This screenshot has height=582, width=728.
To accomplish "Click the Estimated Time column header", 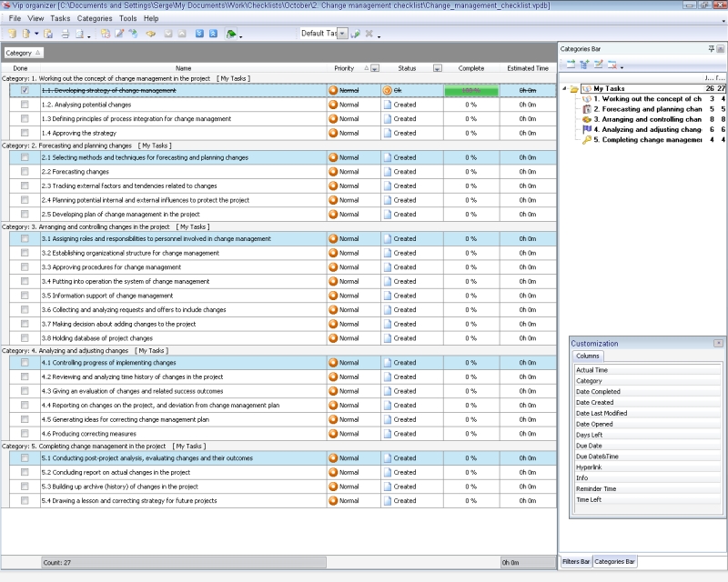I will click(x=527, y=68).
